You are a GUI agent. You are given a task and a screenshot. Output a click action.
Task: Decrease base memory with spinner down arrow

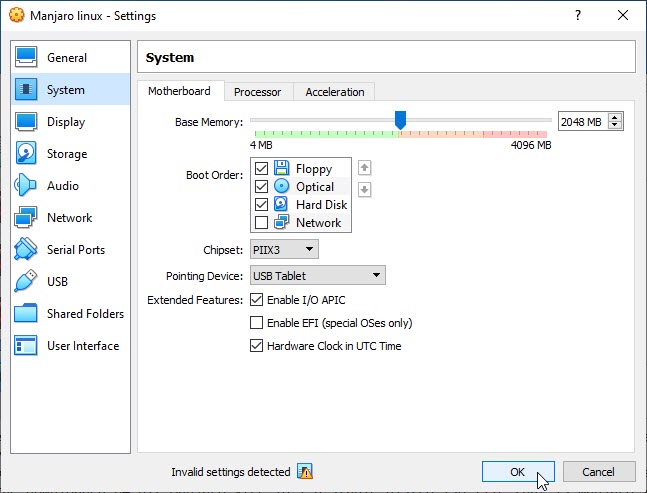(615, 125)
